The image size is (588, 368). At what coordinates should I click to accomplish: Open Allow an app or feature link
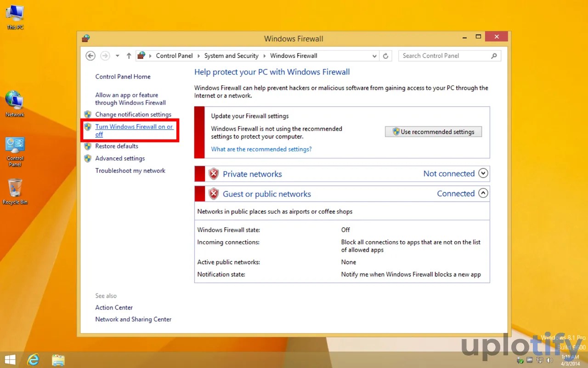pos(130,99)
